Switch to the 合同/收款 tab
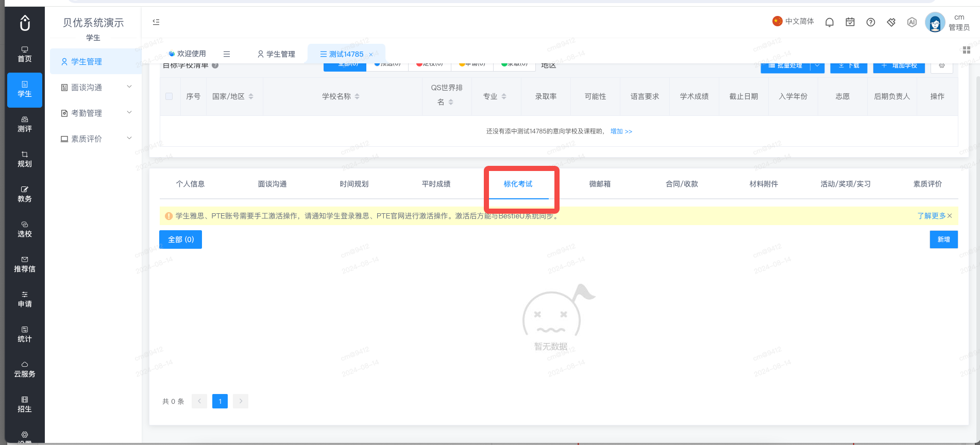980x445 pixels. [x=682, y=184]
